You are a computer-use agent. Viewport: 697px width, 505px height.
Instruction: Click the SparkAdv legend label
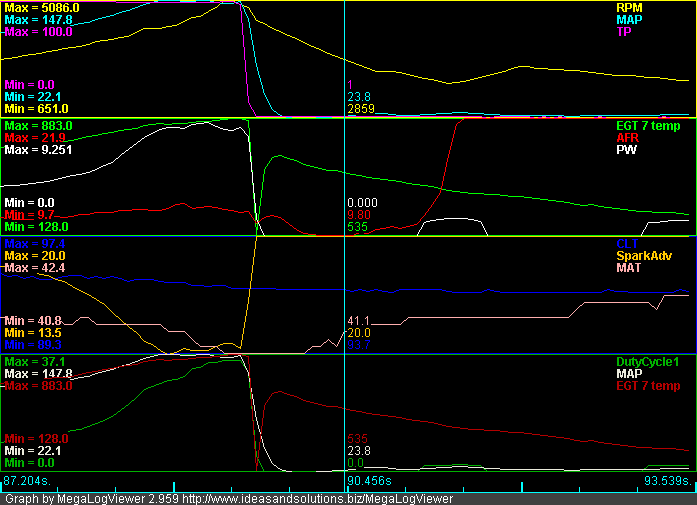pyautogui.click(x=644, y=256)
